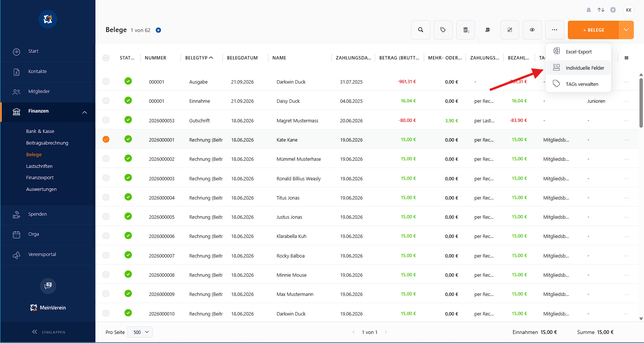Open notifications bell icon
Viewport: 644px width, 343px height.
pos(589,10)
